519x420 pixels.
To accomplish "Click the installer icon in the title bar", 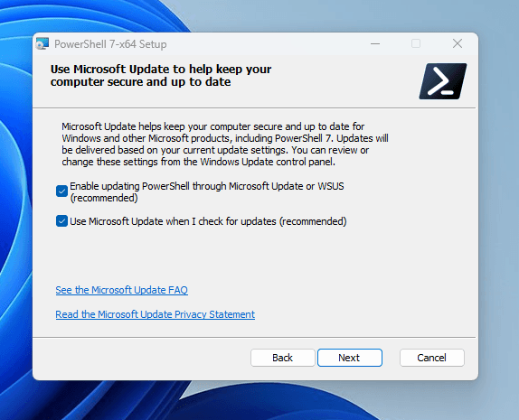I will (42, 43).
